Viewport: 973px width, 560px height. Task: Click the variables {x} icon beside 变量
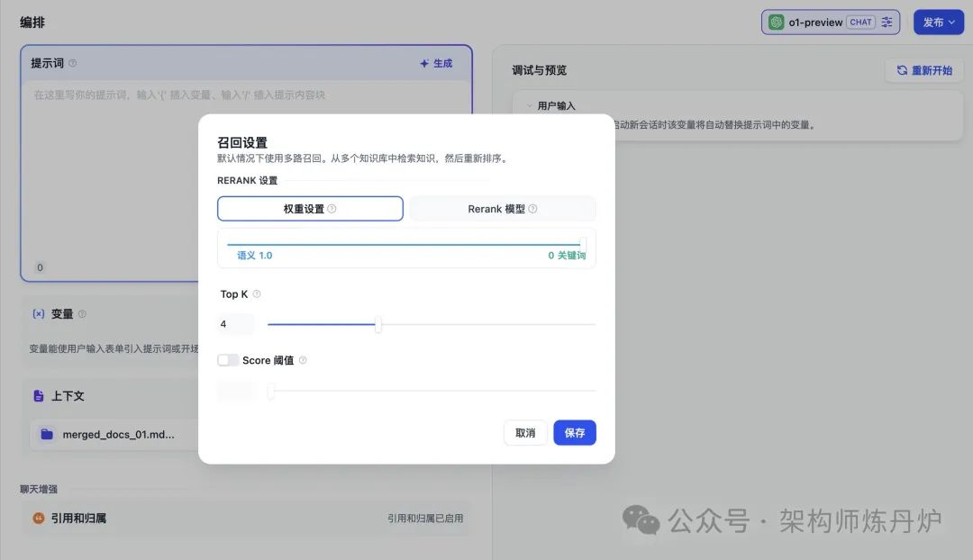pyautogui.click(x=38, y=313)
